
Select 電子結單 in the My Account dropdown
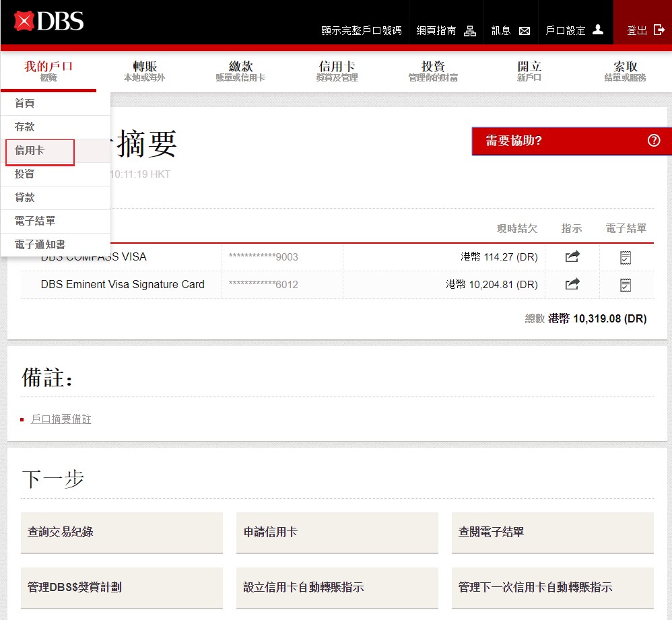(35, 221)
